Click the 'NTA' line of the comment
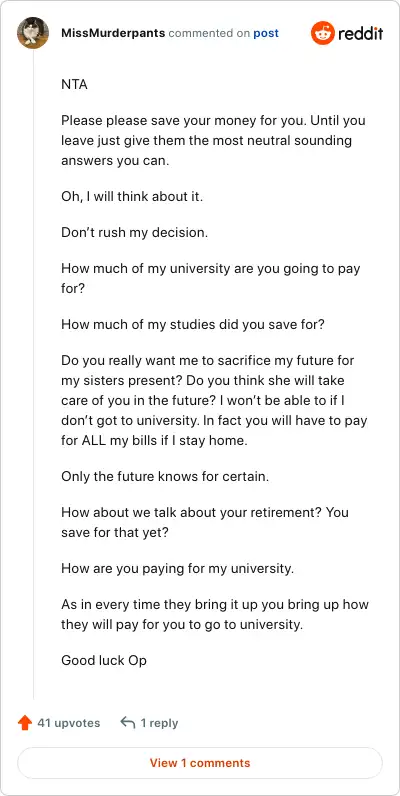Screen dimensions: 400x796 (74, 84)
